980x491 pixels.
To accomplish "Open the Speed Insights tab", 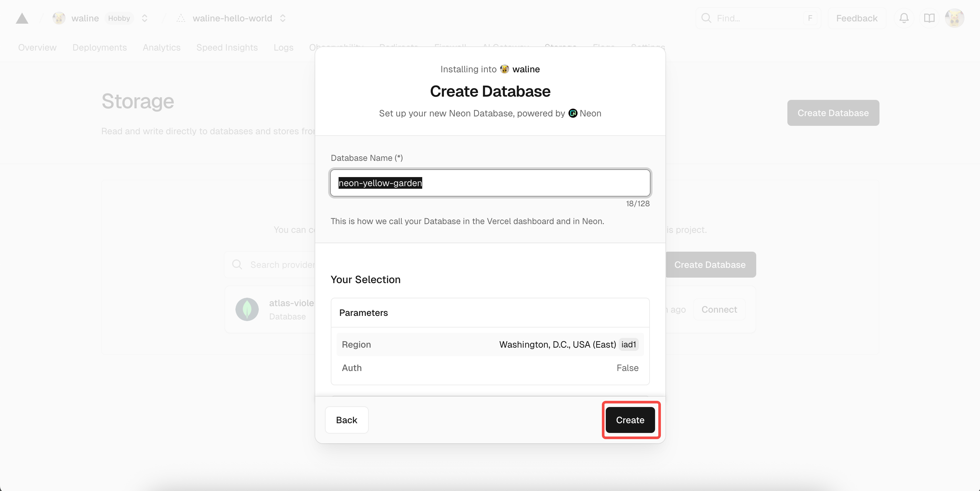I will click(227, 48).
